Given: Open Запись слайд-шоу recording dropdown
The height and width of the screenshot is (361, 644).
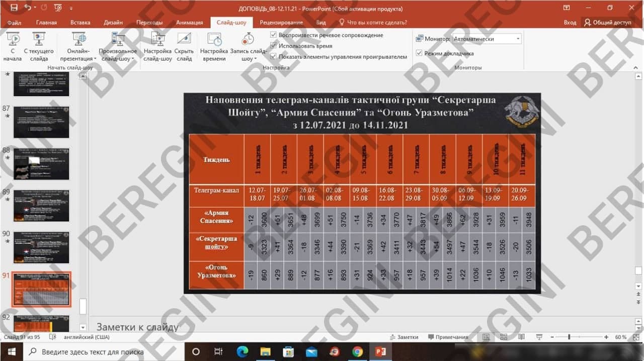Looking at the screenshot, I should pos(248,47).
